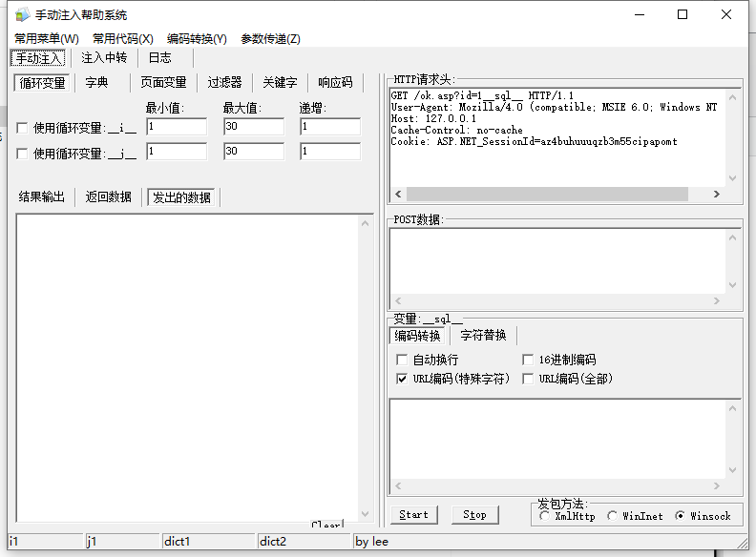
Task: Click the dict1 status bar entry
Action: point(208,542)
